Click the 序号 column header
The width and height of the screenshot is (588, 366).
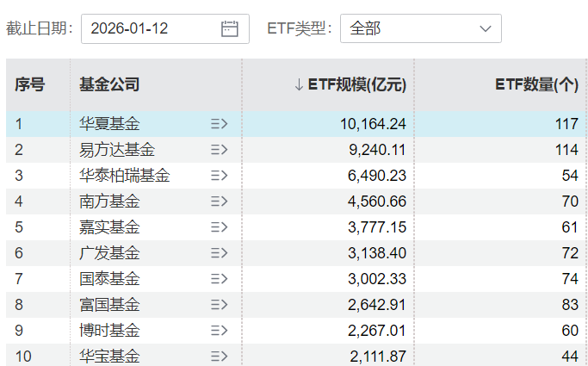[29, 84]
